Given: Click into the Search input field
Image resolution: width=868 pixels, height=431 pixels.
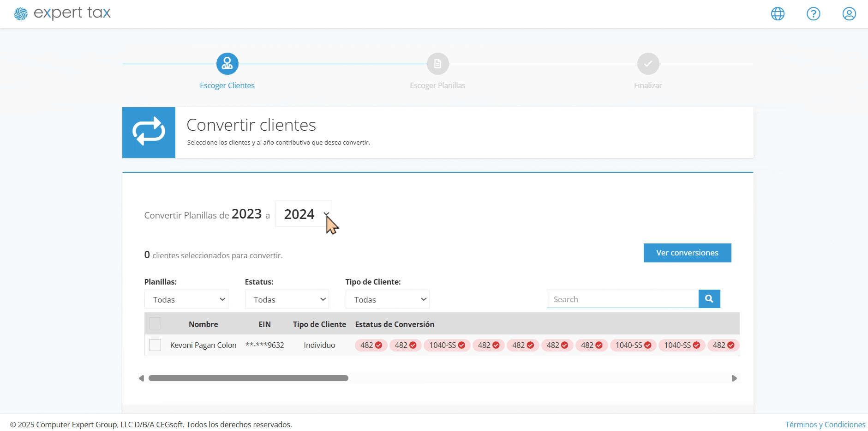Looking at the screenshot, I should pyautogui.click(x=623, y=299).
